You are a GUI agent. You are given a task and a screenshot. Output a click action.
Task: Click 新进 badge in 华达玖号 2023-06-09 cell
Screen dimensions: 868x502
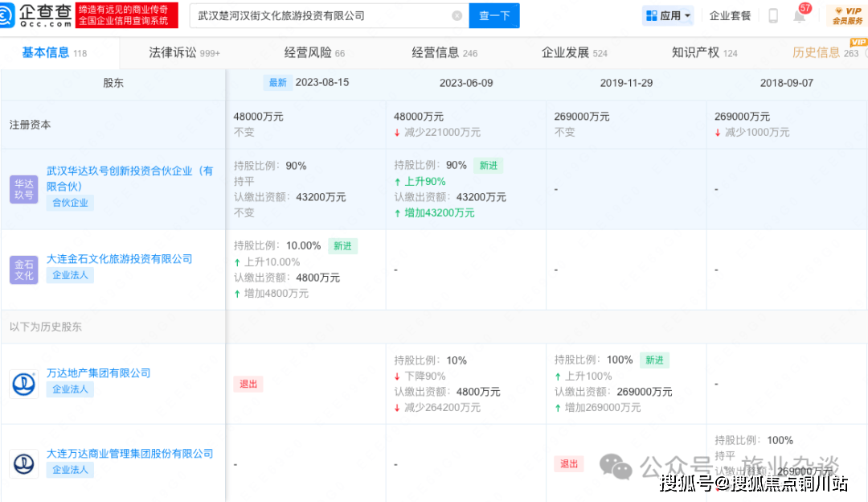pyautogui.click(x=489, y=166)
